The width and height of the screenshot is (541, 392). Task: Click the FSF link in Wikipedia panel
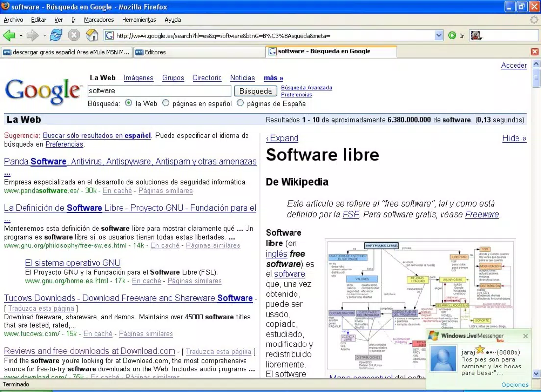pos(350,214)
